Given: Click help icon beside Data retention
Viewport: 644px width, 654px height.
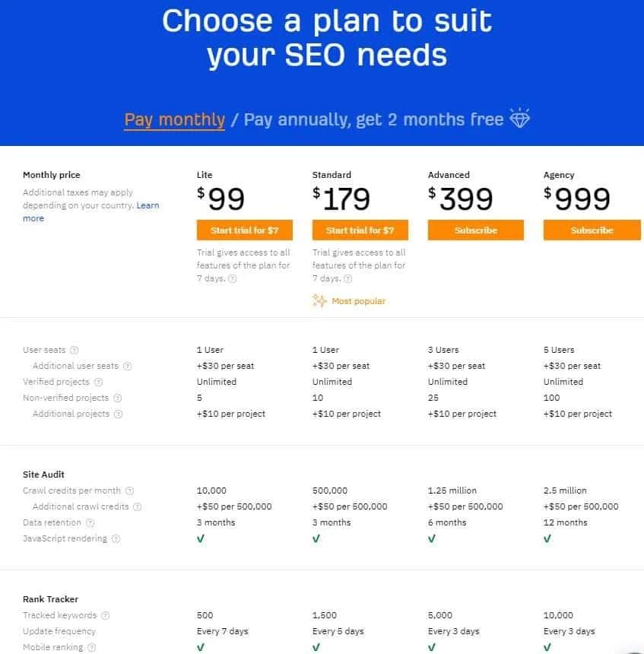Looking at the screenshot, I should (90, 522).
